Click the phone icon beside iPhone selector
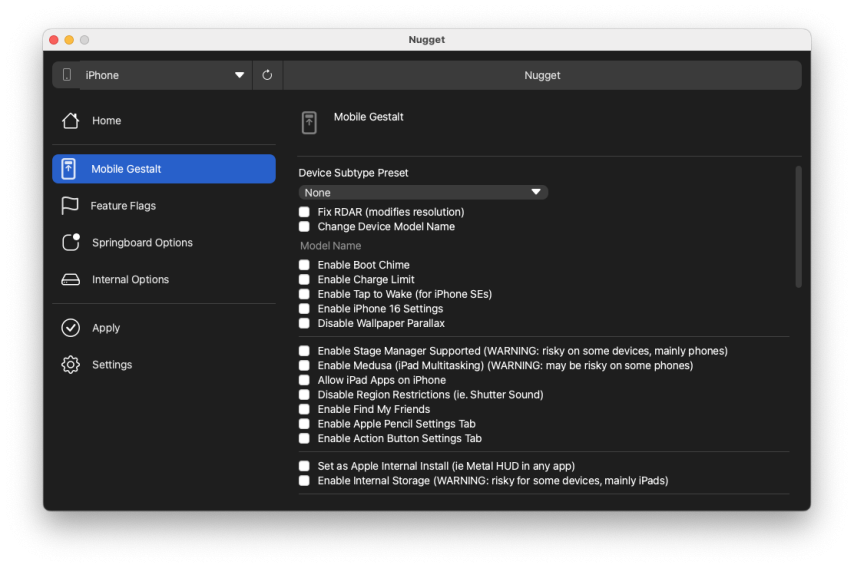Image resolution: width=854 pixels, height=568 pixels. (67, 75)
